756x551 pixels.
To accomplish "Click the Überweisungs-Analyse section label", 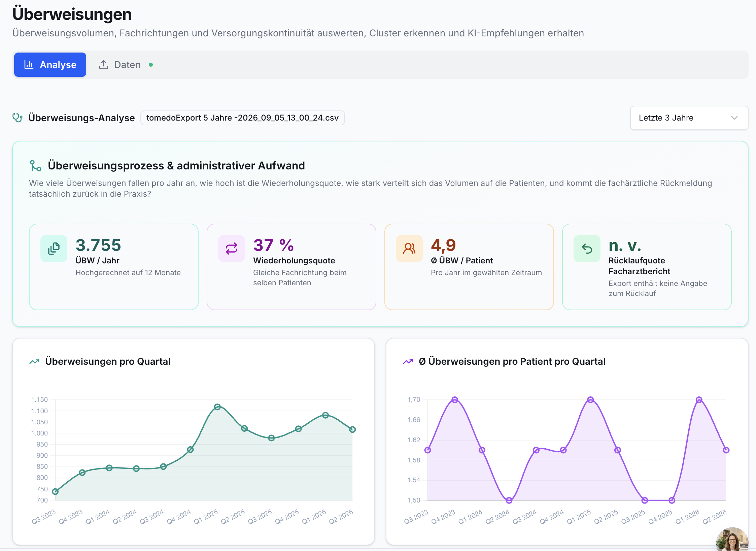I will (x=81, y=118).
